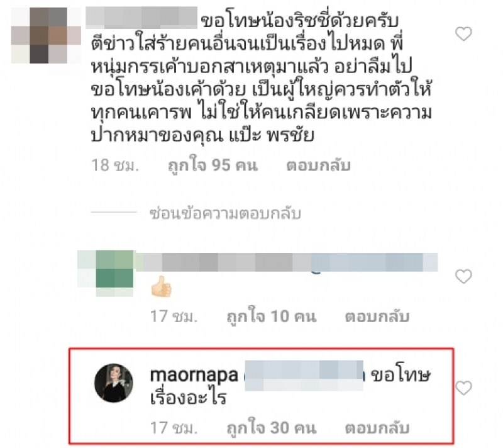Click ตอบกลับ under maornapa's comment

point(377,428)
